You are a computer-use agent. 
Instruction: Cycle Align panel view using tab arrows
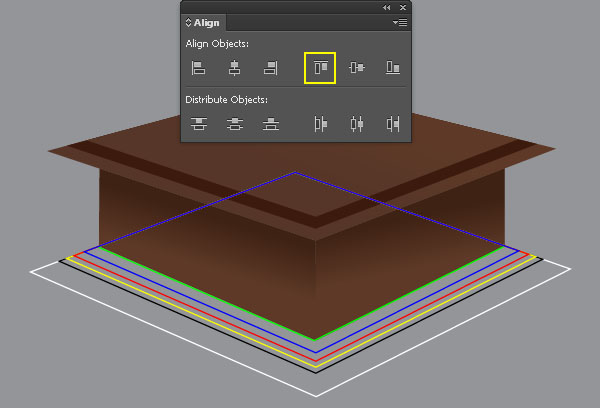pyautogui.click(x=188, y=23)
